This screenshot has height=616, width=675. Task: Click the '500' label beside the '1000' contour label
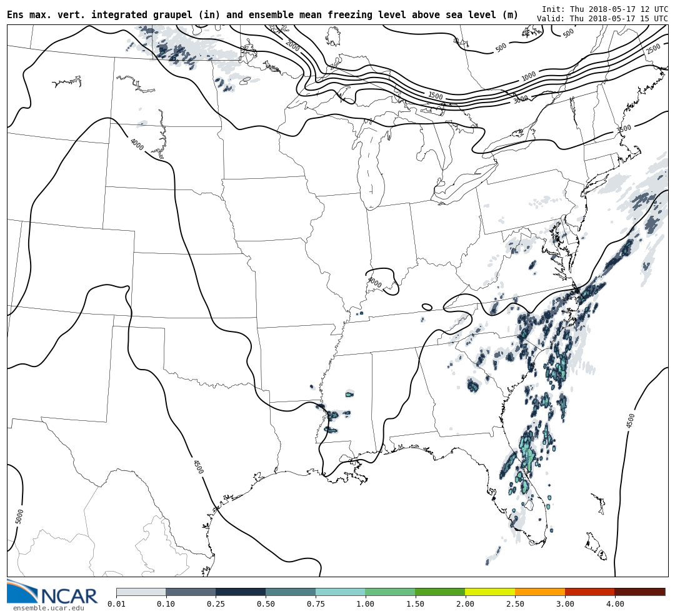coord(501,48)
